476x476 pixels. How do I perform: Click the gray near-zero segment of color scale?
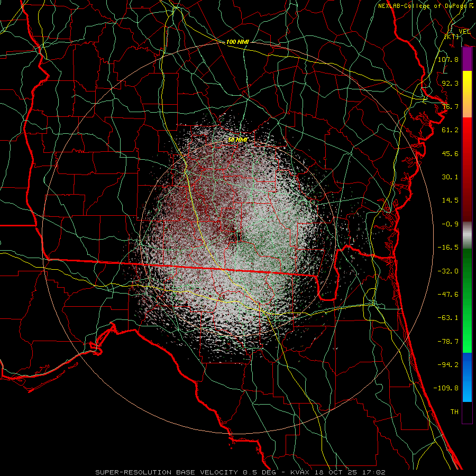coord(467,235)
